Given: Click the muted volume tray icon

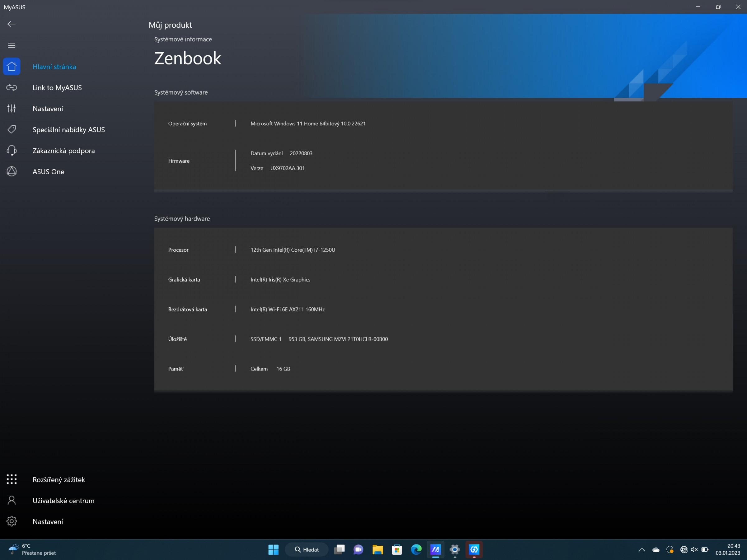Looking at the screenshot, I should click(694, 549).
